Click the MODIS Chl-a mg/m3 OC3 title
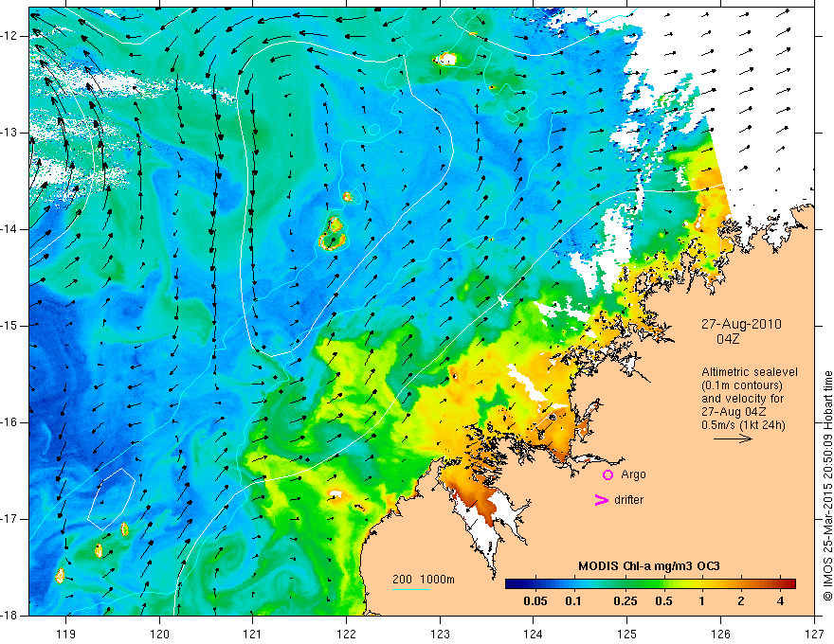 coord(649,566)
